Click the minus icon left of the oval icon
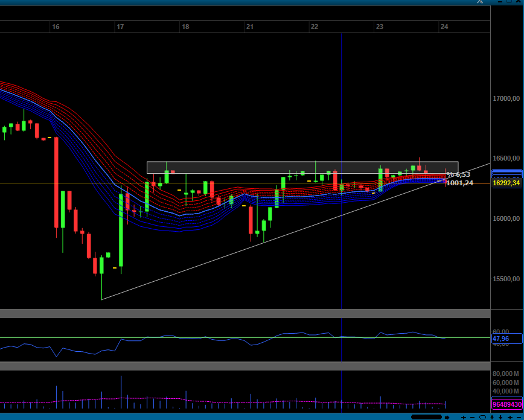 point(472,418)
